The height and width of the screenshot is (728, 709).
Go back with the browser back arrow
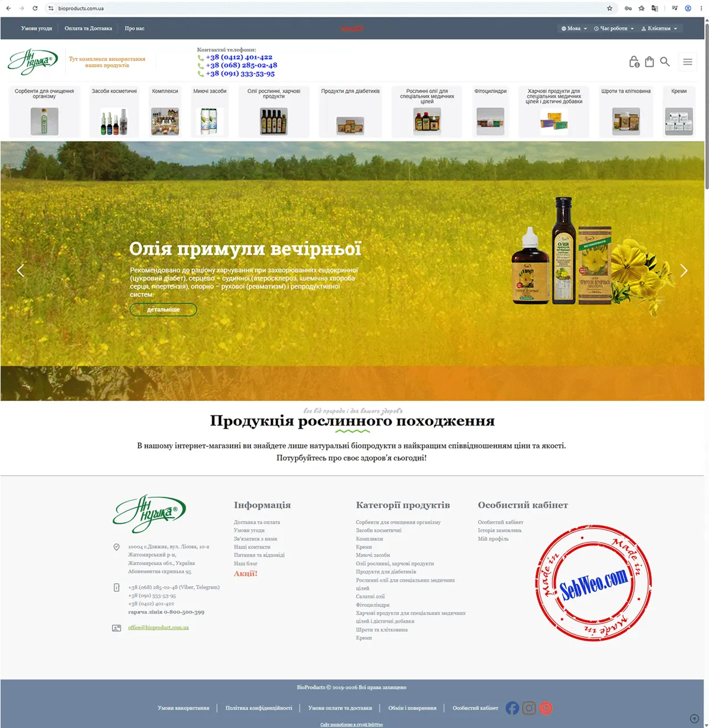(8, 8)
